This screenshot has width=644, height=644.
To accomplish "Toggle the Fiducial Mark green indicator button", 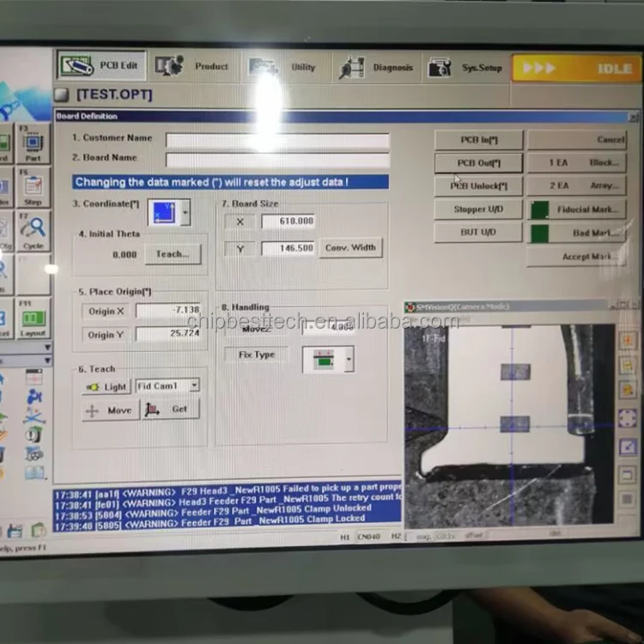I will pos(539,210).
